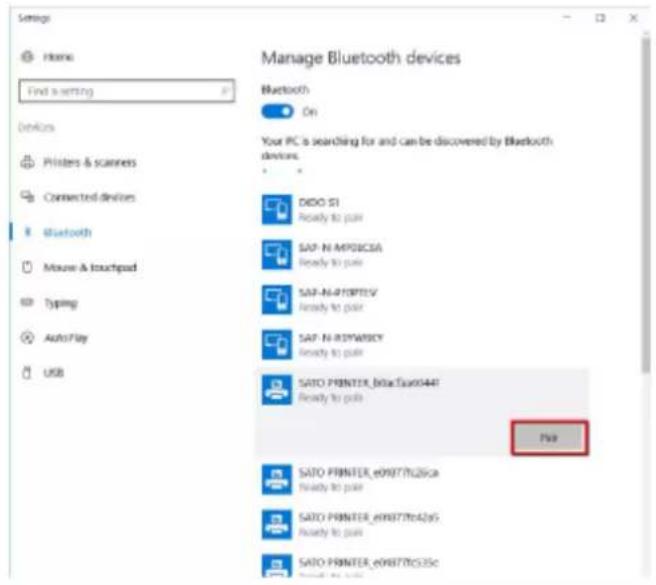Click the device icon for DIDO S1
This screenshot has height=585, width=656.
pos(277,210)
